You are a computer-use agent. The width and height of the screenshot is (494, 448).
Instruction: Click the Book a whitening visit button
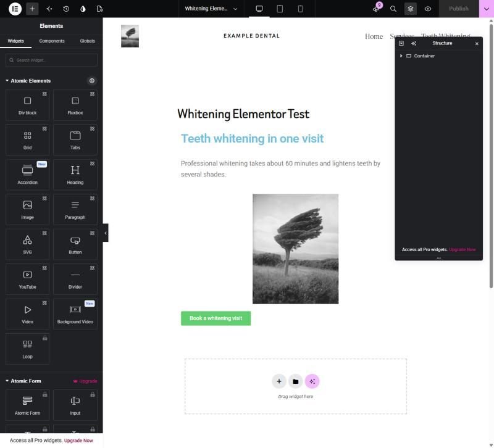click(x=216, y=318)
